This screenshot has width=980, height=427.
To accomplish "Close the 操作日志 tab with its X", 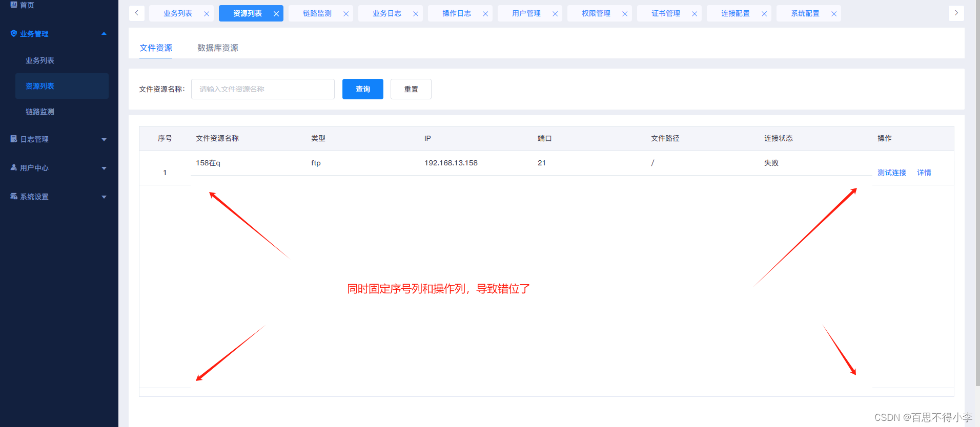I will tap(485, 14).
